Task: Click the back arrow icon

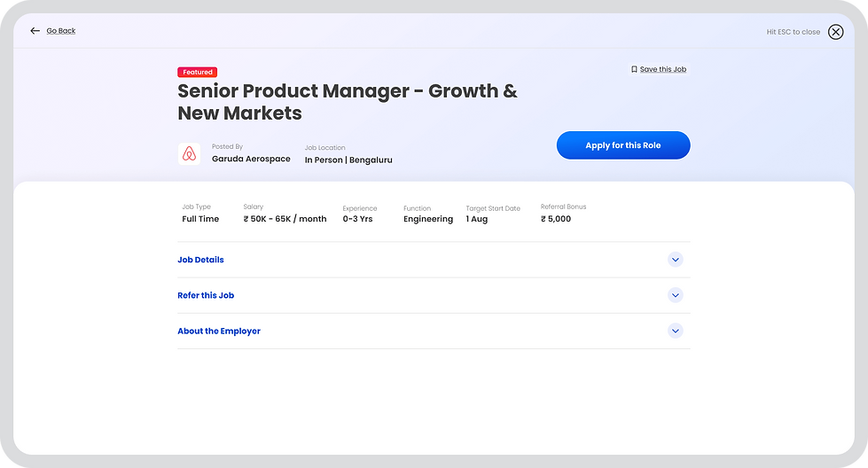Action: tap(35, 31)
